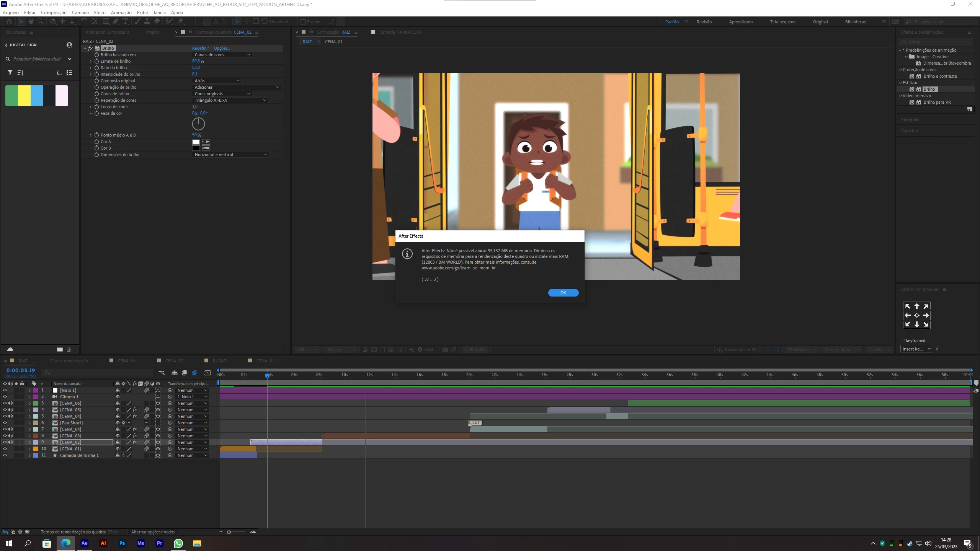
Task: Open the Graph Editor in timeline
Action: (207, 373)
